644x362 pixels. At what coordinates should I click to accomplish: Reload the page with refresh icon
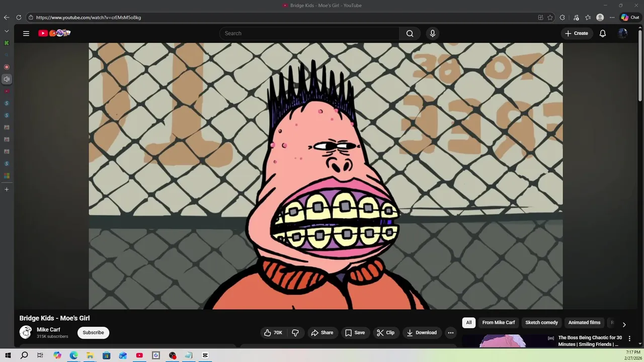pyautogui.click(x=19, y=17)
